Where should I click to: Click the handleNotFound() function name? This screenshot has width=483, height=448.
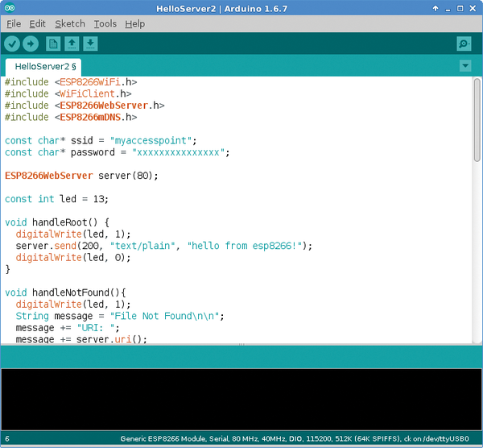pyautogui.click(x=76, y=293)
